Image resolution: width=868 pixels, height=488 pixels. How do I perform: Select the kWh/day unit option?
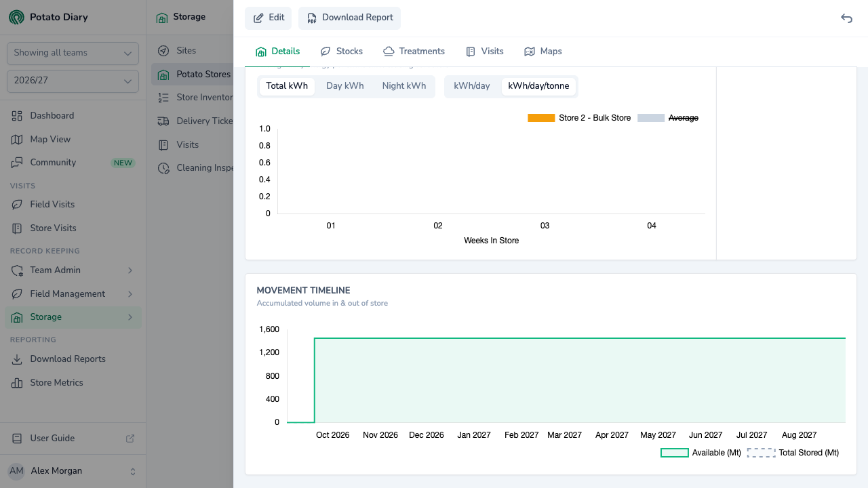coord(472,86)
